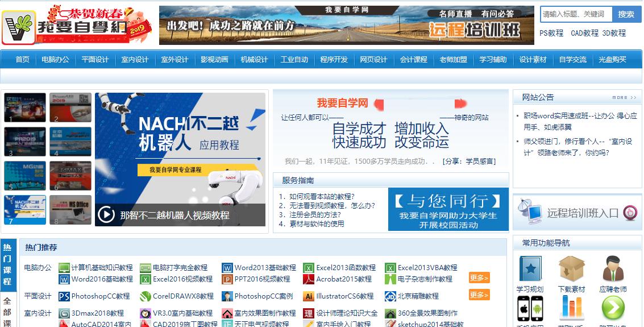This screenshot has width=644, height=327.
Task: Open 素材与软件的使用 guide link
Action: point(317,224)
